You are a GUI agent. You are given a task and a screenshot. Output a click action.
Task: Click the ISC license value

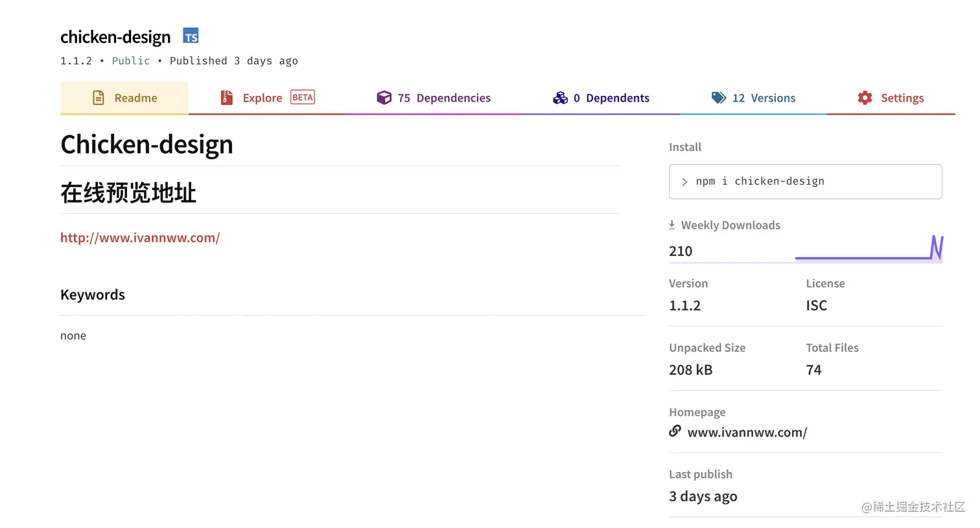click(816, 305)
